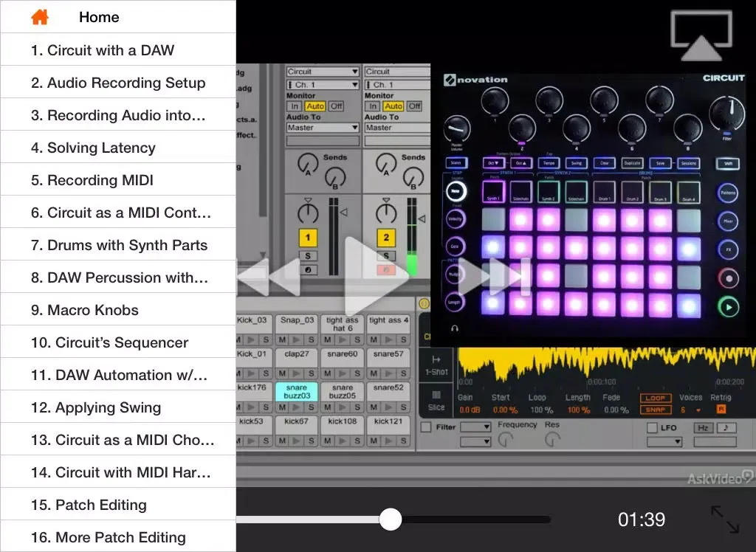Image resolution: width=756 pixels, height=552 pixels.
Task: Click the 01:39 time readout
Action: tap(642, 520)
